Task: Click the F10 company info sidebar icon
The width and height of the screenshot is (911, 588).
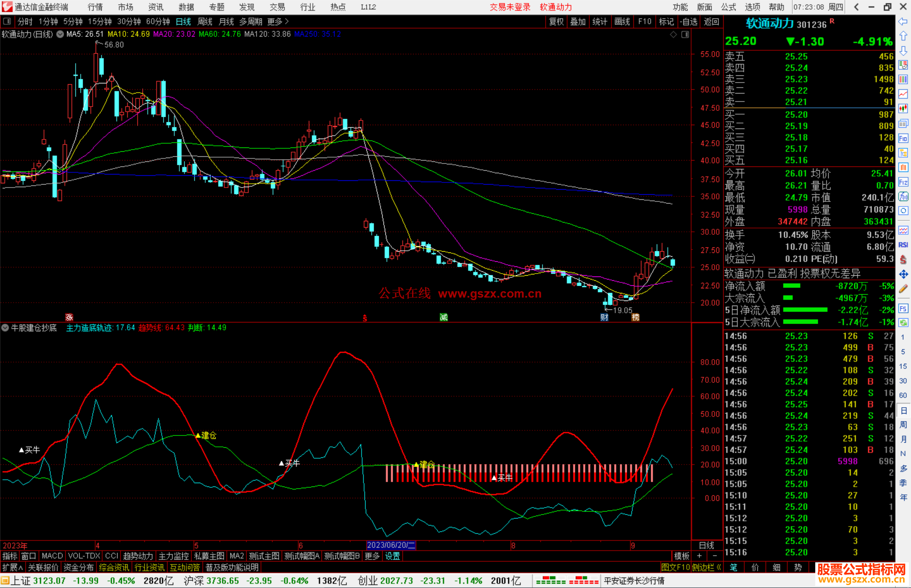Action: tap(903, 138)
